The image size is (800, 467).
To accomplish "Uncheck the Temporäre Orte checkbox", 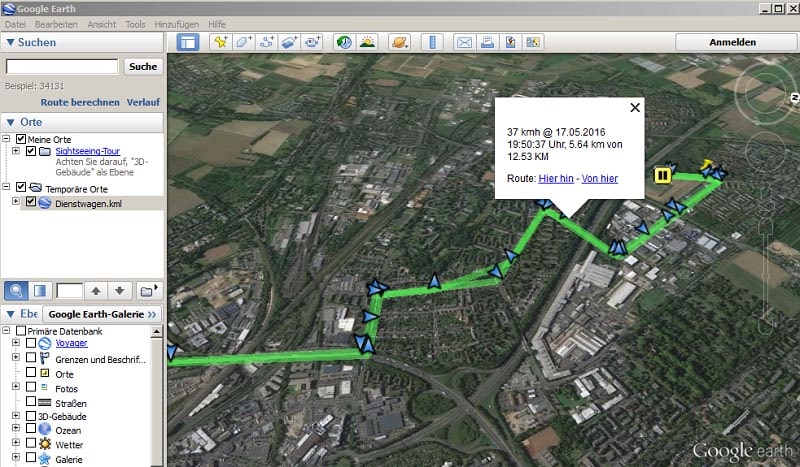I will (x=21, y=187).
